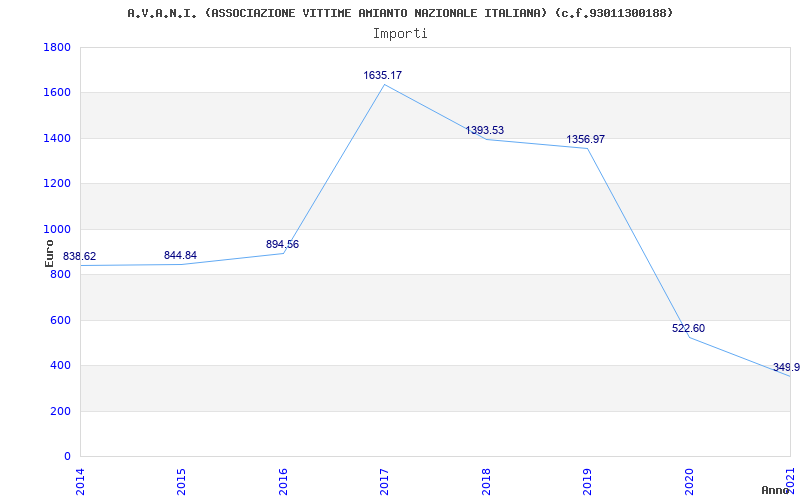Click the 2016 year tick label
The width and height of the screenshot is (800, 500).
point(283,482)
